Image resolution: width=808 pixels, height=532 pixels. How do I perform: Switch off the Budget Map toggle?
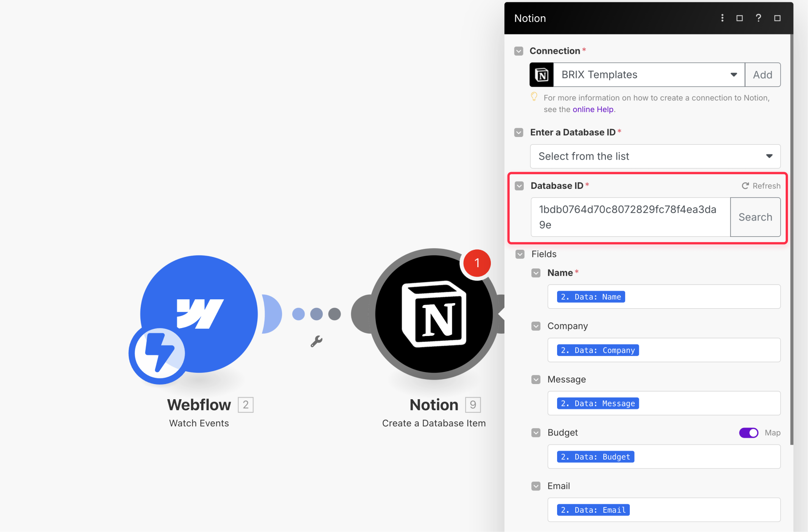[749, 432]
